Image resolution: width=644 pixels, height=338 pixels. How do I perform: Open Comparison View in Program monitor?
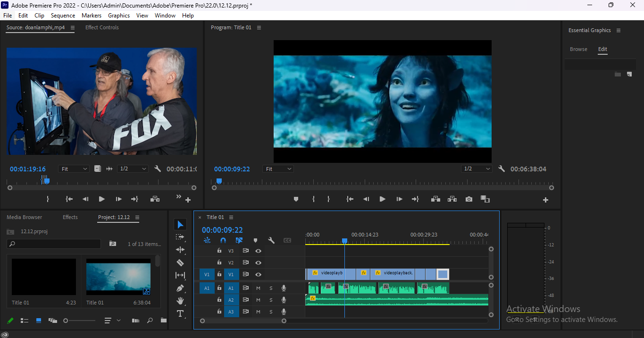click(485, 199)
